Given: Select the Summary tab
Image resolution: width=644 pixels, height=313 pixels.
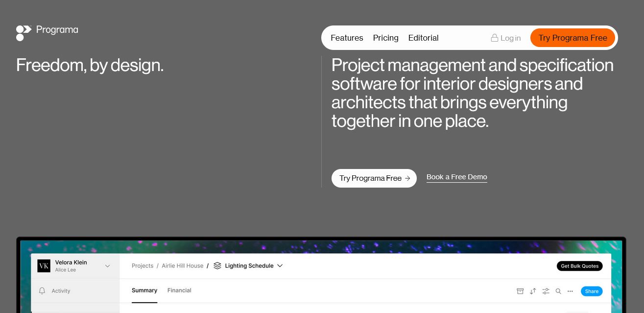Looking at the screenshot, I should pos(144,290).
